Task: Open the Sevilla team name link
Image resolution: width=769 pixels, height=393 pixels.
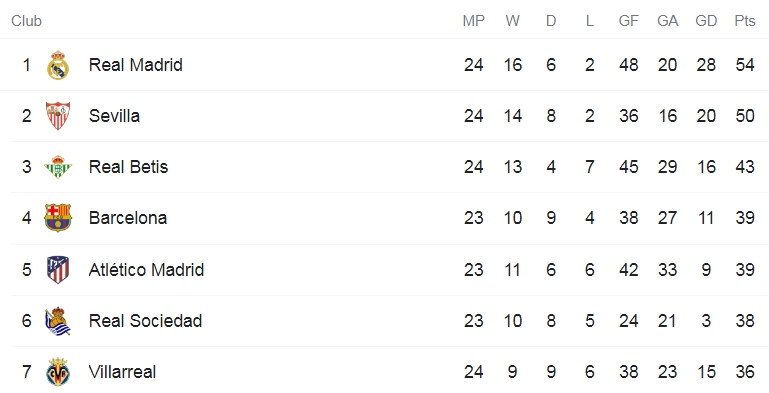Action: (x=114, y=116)
